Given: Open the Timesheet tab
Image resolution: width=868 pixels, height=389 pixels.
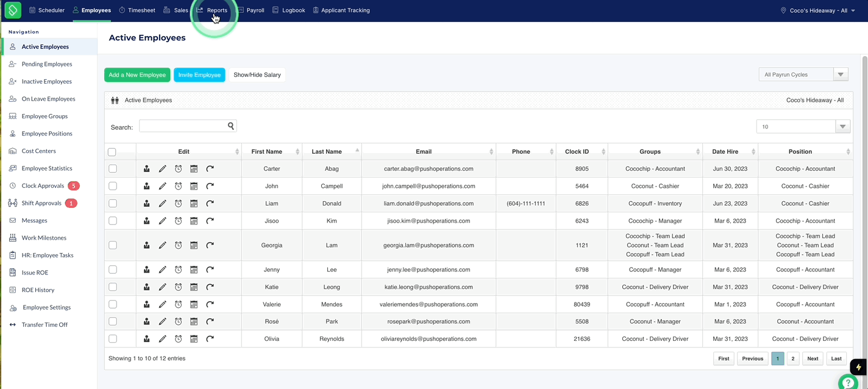Looking at the screenshot, I should 137,10.
